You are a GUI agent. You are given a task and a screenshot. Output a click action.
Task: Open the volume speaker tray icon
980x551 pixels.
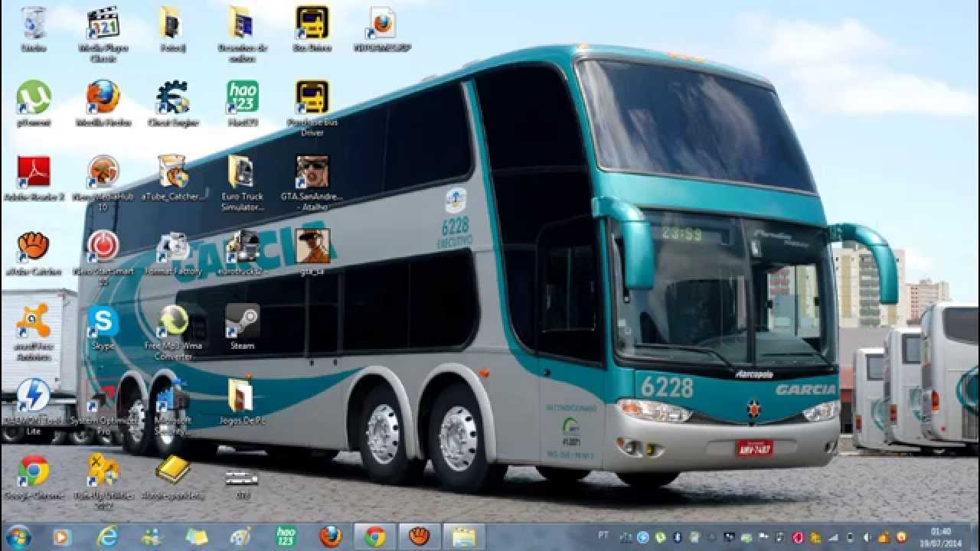867,537
